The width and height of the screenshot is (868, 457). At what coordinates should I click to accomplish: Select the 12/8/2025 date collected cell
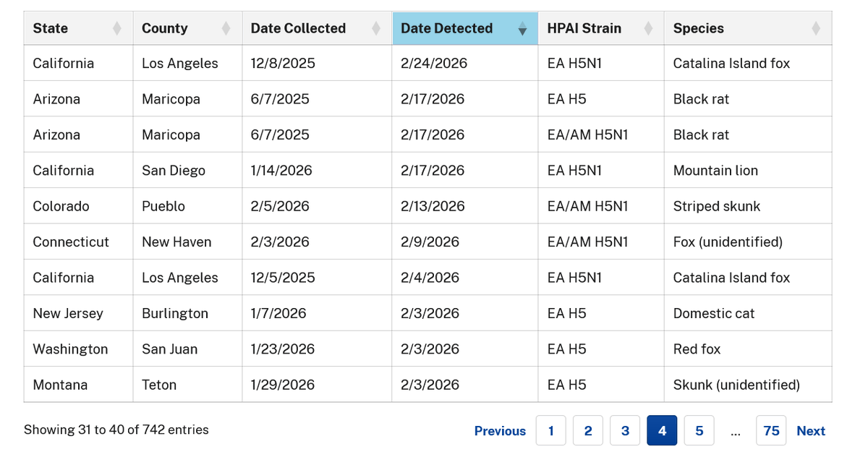click(x=317, y=63)
